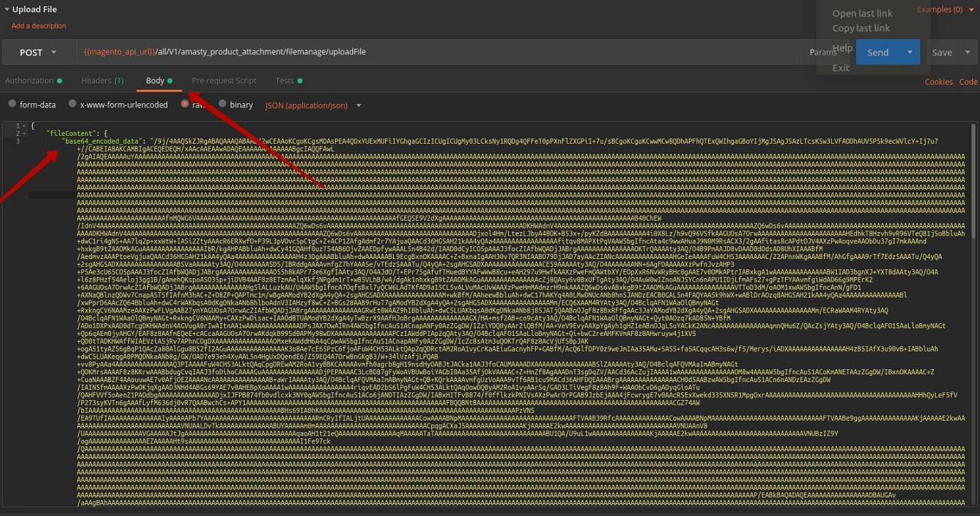Choose the binary body type radio
980x516 pixels.
(222, 105)
